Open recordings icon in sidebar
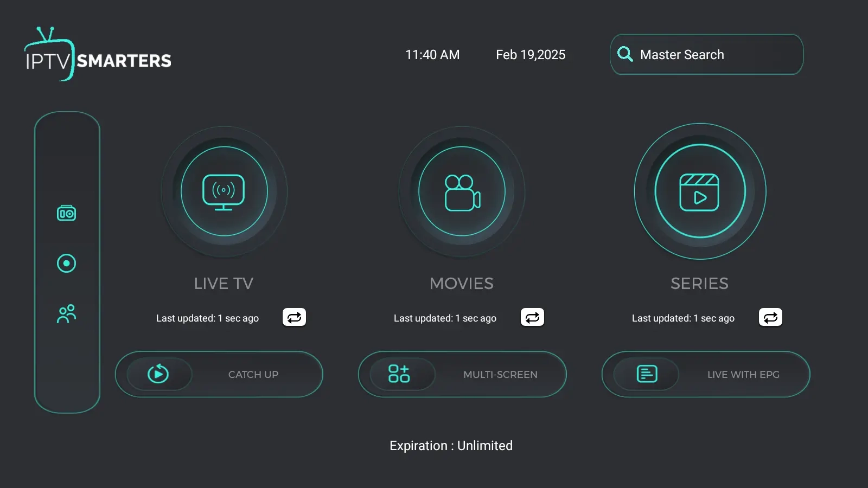This screenshot has width=868, height=488. [67, 264]
